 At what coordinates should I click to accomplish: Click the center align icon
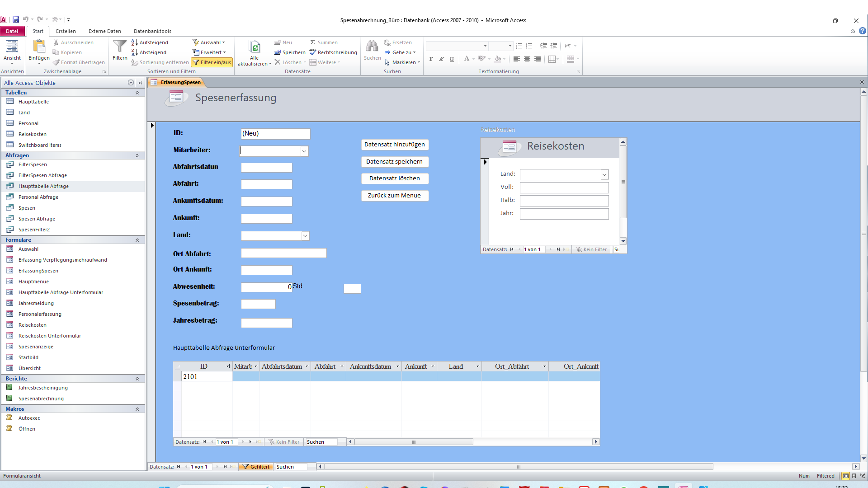(527, 59)
